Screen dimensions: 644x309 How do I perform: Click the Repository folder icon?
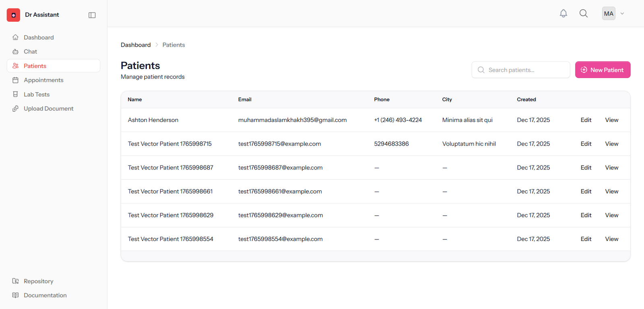pyautogui.click(x=15, y=281)
